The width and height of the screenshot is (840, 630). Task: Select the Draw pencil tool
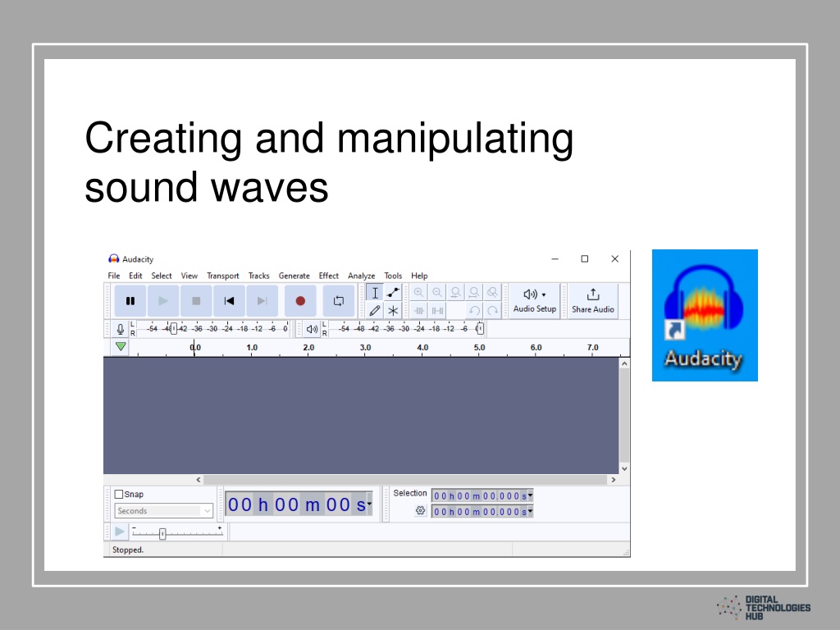click(375, 310)
